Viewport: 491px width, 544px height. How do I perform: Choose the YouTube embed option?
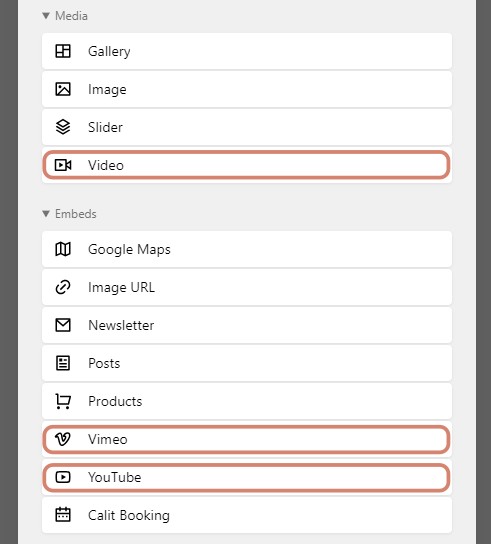pos(247,477)
